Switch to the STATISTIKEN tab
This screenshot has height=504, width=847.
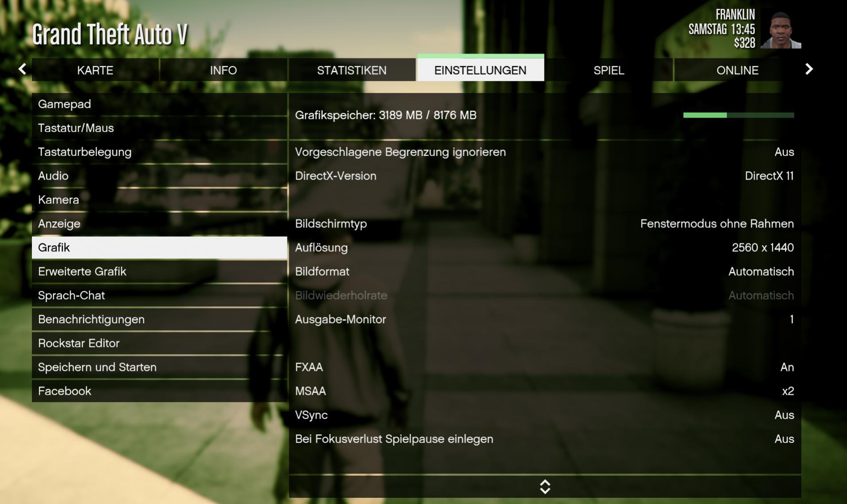point(352,70)
